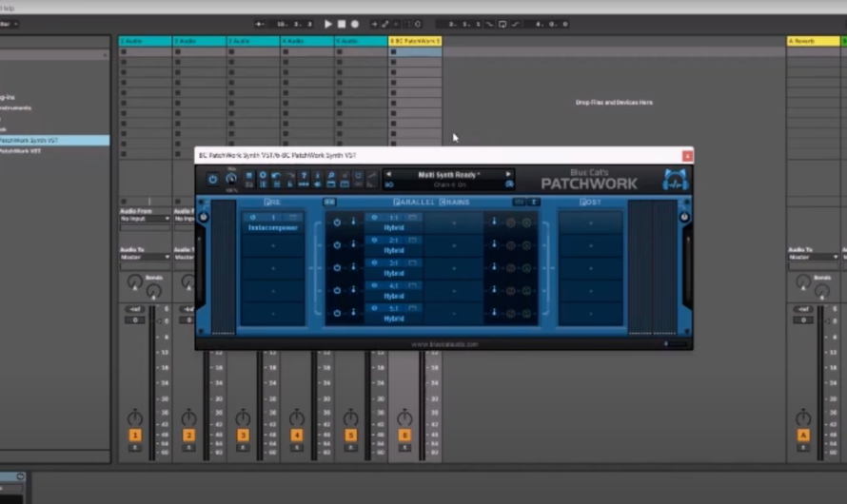This screenshot has height=504, width=847.
Task: Open the Hybrid plugin in slot 4:1
Action: [394, 296]
